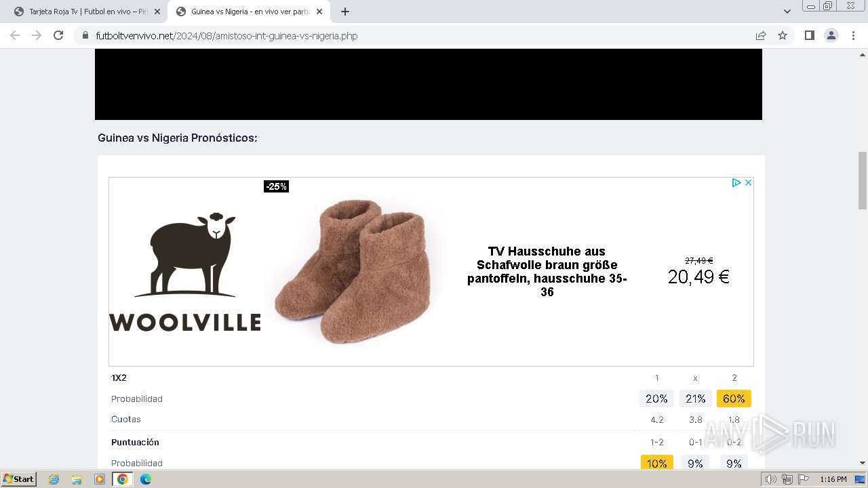This screenshot has width=868, height=488.
Task: Open the Chrome profile menu
Action: 831,35
